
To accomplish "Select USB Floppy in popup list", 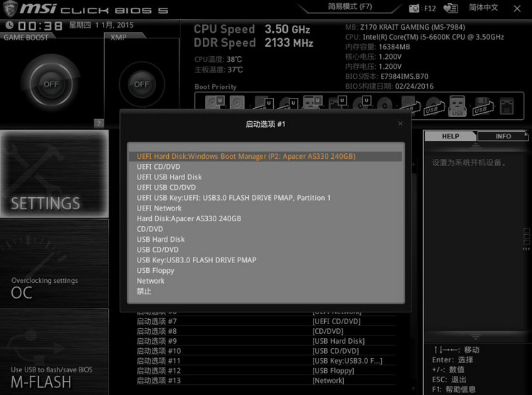I will pos(266,271).
